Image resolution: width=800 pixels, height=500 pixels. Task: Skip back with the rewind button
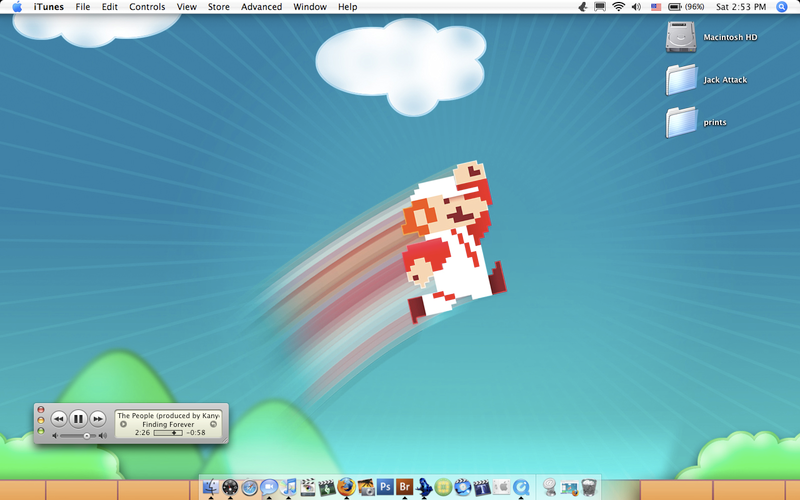(59, 419)
